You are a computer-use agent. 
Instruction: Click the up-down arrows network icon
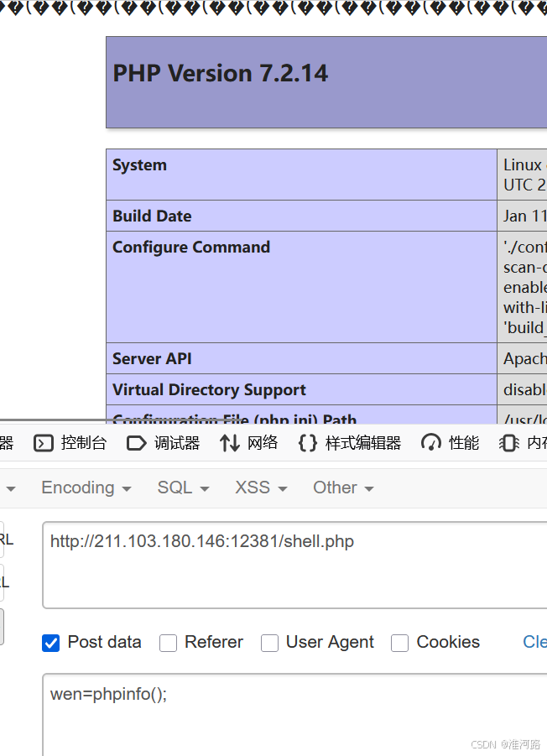[x=229, y=443]
